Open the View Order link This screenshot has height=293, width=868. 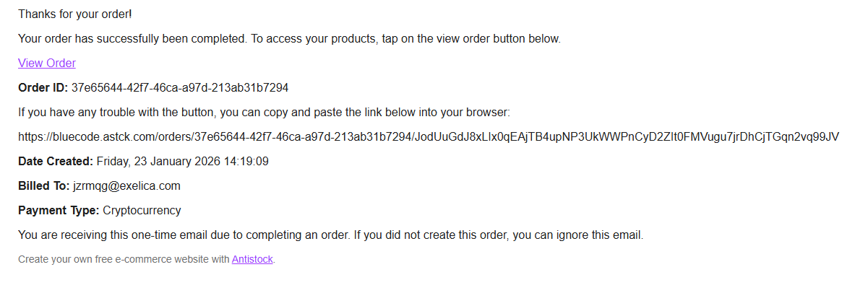point(47,63)
